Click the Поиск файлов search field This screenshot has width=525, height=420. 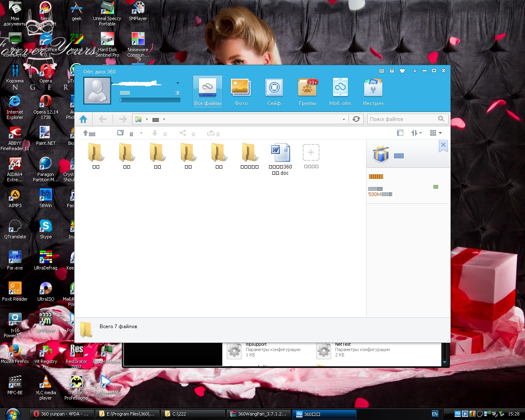pyautogui.click(x=403, y=119)
